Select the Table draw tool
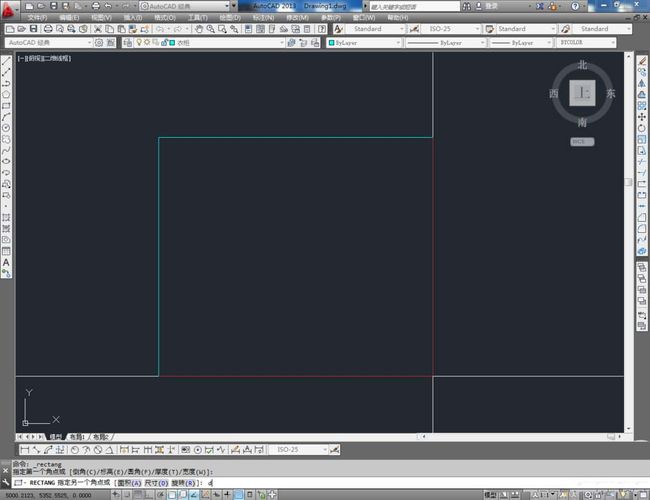 point(6,251)
